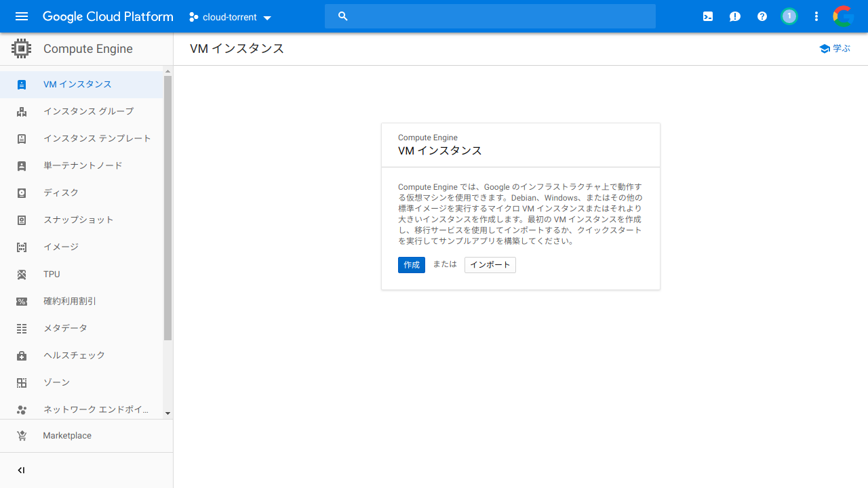The image size is (868, 488).
Task: Select ネットワーク エンドポイ… text in sidebar
Action: pyautogui.click(x=96, y=410)
